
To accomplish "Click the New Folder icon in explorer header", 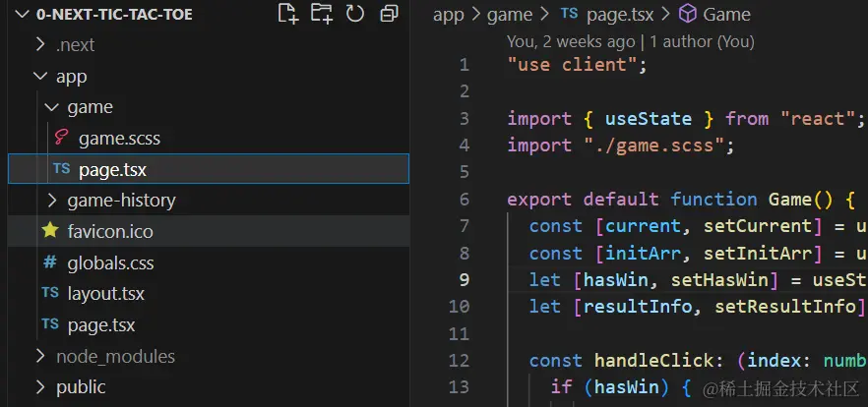I will point(322,14).
